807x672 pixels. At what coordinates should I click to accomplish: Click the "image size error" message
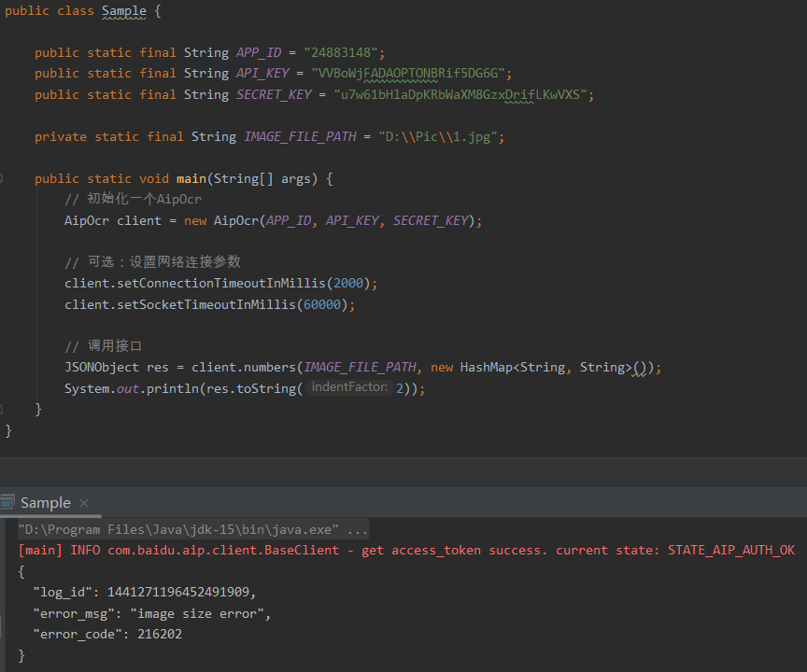[x=197, y=614]
